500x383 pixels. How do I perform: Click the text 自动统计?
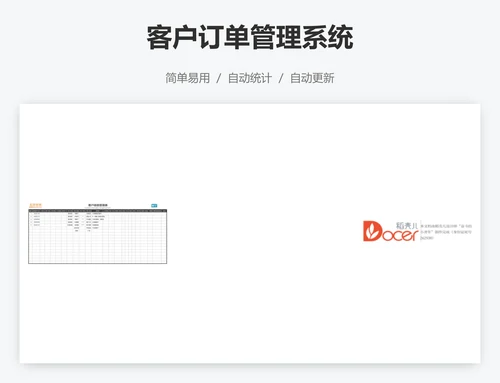[x=250, y=78]
